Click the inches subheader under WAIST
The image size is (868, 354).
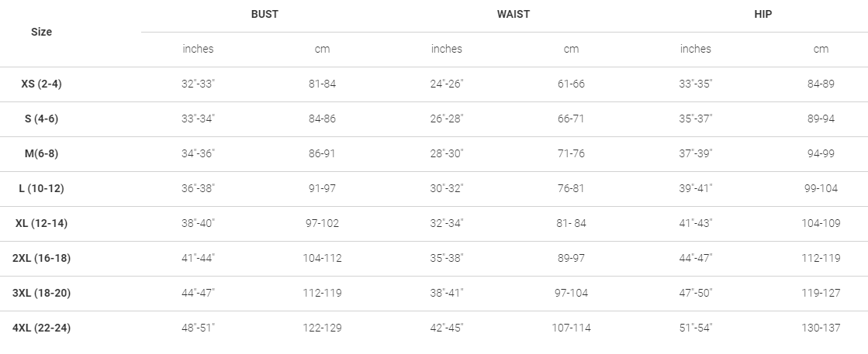tap(447, 49)
